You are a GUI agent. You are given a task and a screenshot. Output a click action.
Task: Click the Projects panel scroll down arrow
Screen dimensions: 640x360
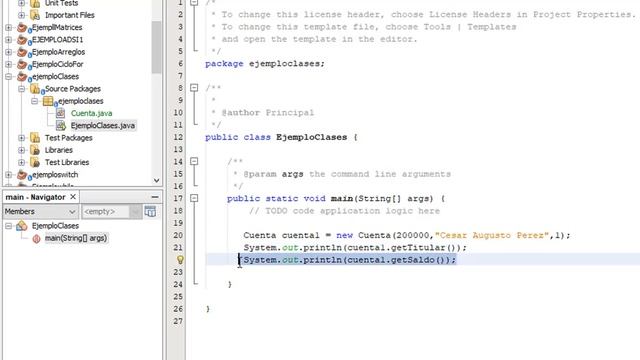click(156, 180)
